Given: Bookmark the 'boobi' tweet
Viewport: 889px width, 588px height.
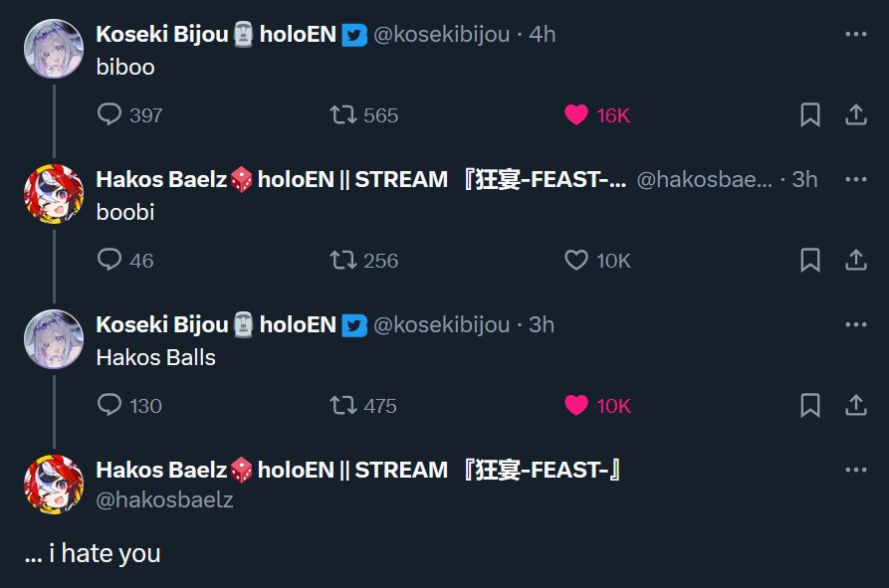Looking at the screenshot, I should 810,261.
